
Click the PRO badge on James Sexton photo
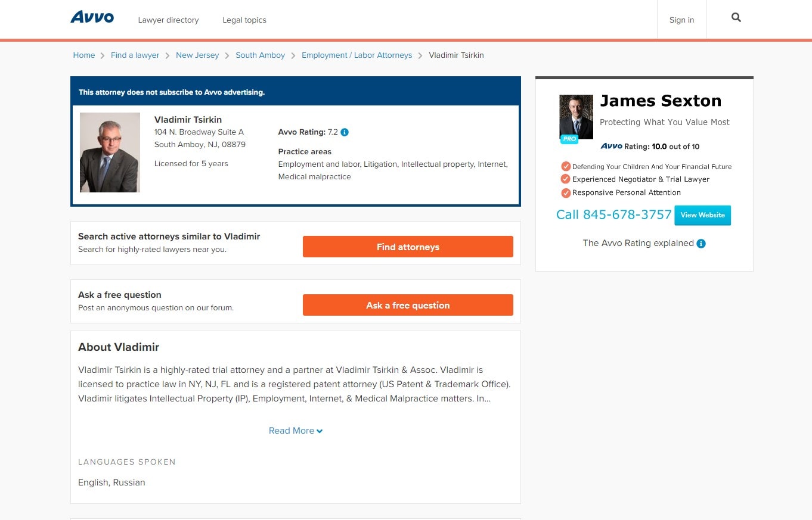[569, 139]
